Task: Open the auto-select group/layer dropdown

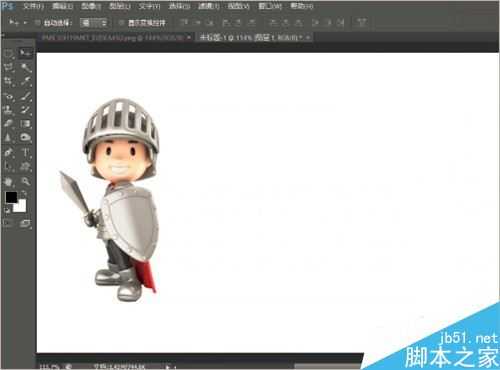Action: [x=95, y=23]
